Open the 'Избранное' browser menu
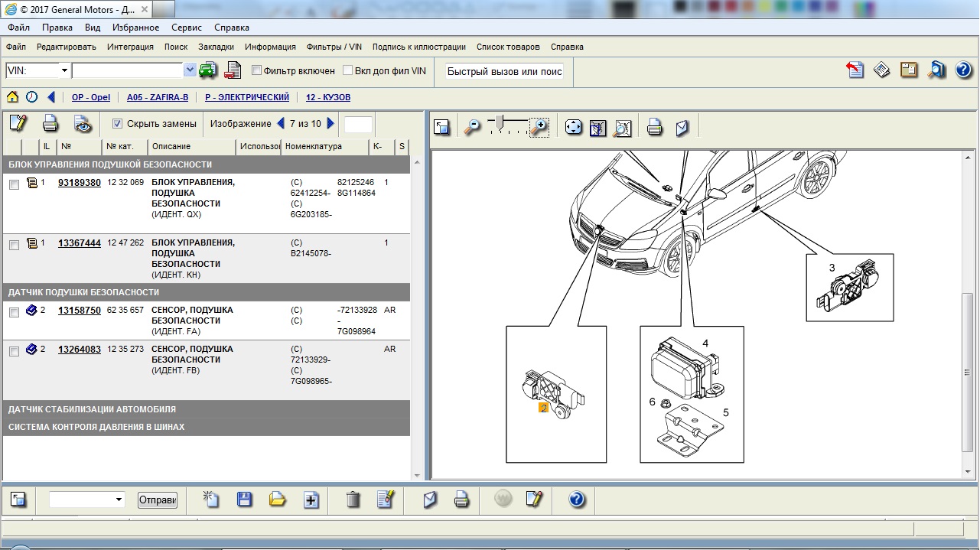Viewport: 980px width, 550px height. (135, 28)
